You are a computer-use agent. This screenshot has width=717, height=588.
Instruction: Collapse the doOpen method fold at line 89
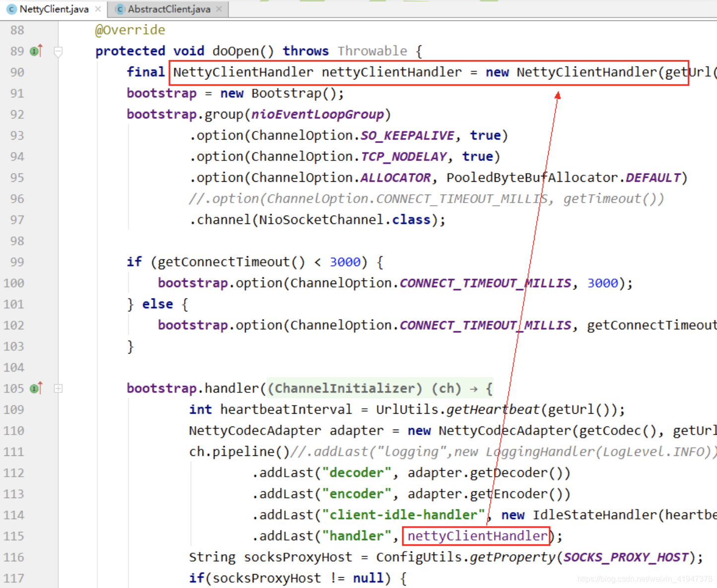tap(58, 51)
